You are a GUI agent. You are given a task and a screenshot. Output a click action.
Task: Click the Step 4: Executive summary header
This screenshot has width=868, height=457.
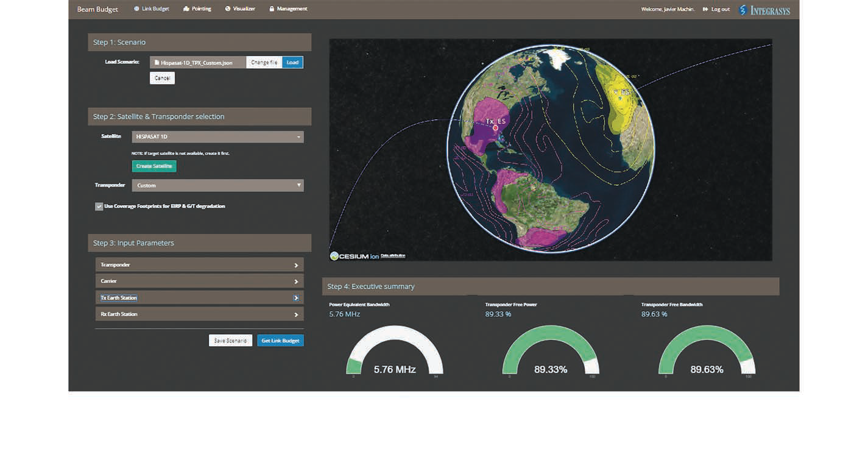pos(551,286)
